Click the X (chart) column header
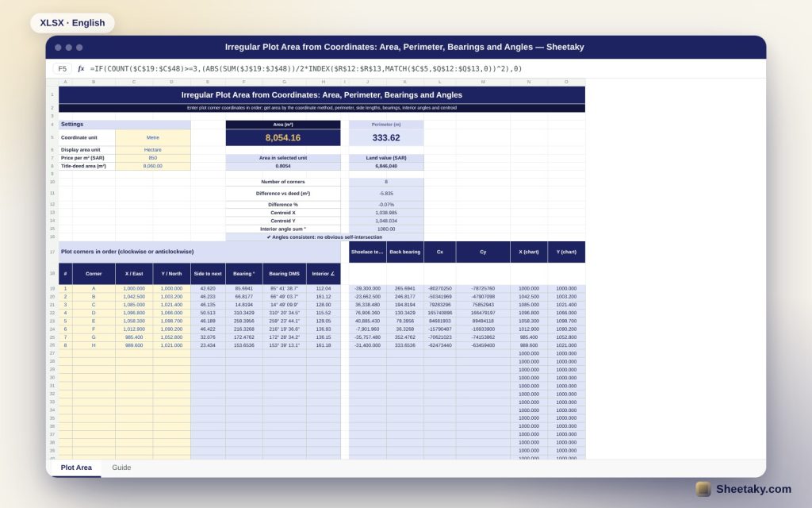Image resolution: width=812 pixels, height=508 pixels. (x=529, y=252)
